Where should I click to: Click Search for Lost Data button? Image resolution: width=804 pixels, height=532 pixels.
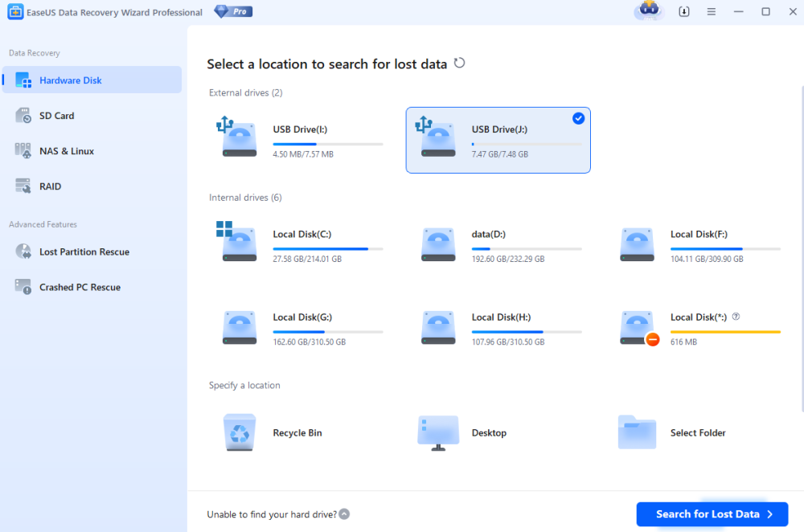[712, 514]
